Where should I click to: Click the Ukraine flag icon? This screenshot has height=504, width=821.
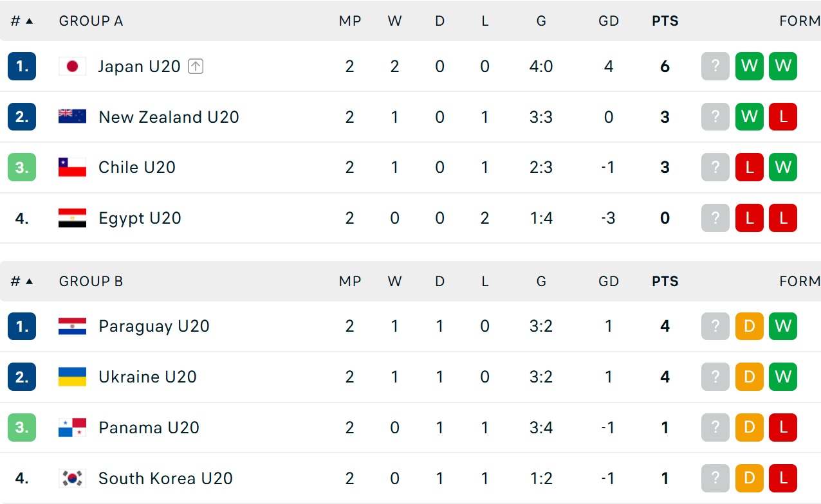(x=72, y=377)
